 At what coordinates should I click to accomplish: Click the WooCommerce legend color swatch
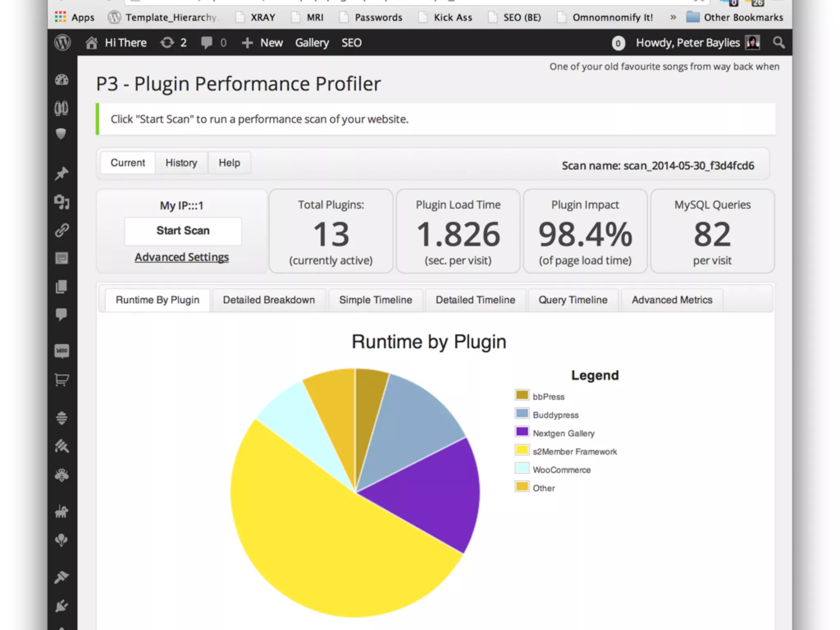tap(522, 468)
